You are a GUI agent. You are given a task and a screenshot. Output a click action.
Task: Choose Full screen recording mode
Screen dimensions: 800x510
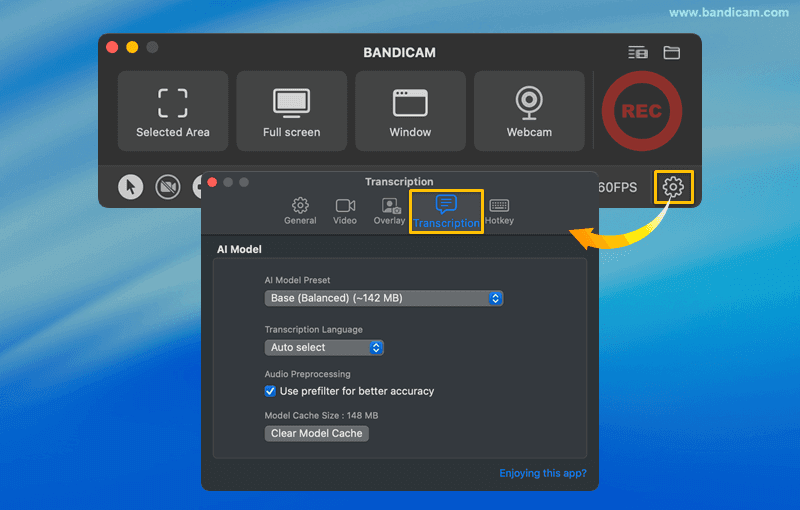pyautogui.click(x=291, y=110)
